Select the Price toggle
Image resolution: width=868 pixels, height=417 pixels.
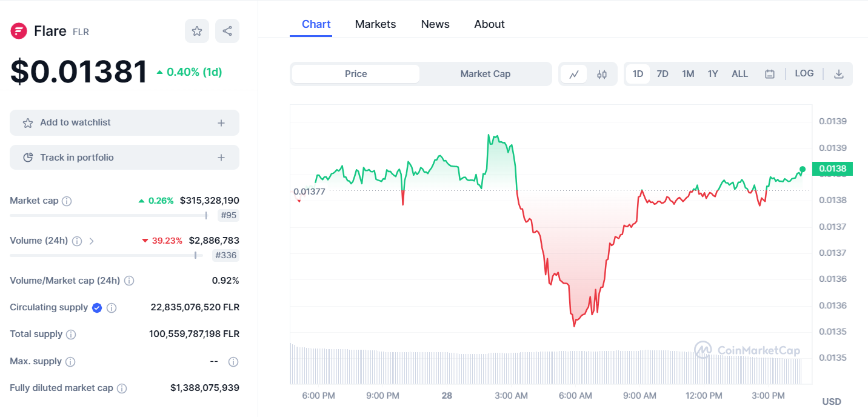pos(356,74)
